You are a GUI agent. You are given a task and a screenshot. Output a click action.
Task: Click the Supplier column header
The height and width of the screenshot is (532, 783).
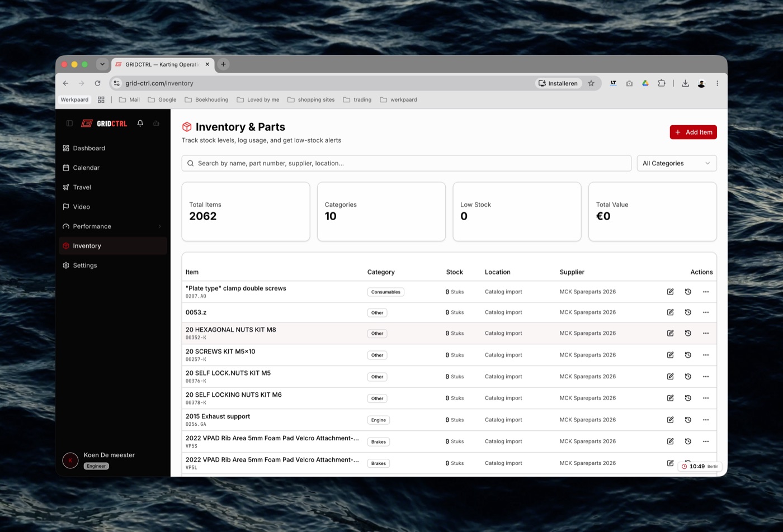tap(572, 272)
